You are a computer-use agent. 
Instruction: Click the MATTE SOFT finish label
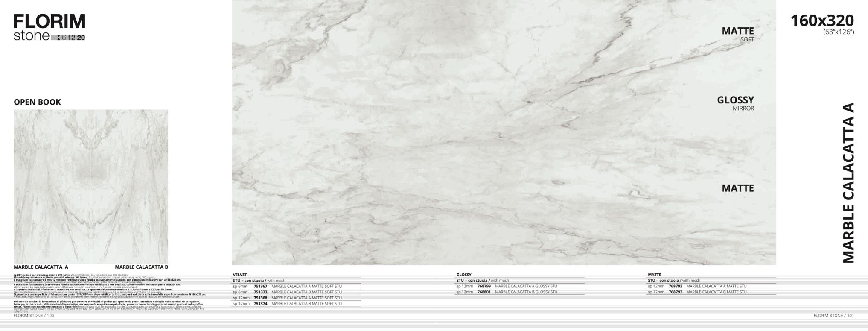tap(737, 34)
